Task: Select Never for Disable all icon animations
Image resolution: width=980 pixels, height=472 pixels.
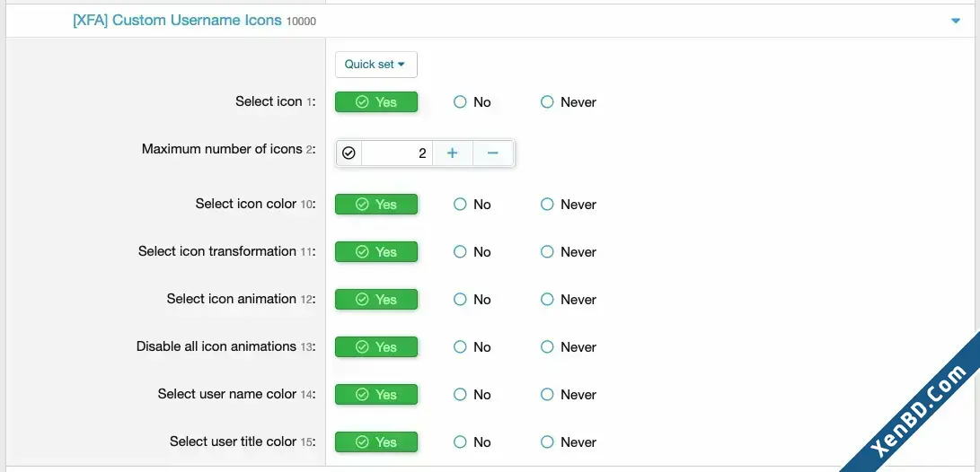Action: pyautogui.click(x=568, y=346)
